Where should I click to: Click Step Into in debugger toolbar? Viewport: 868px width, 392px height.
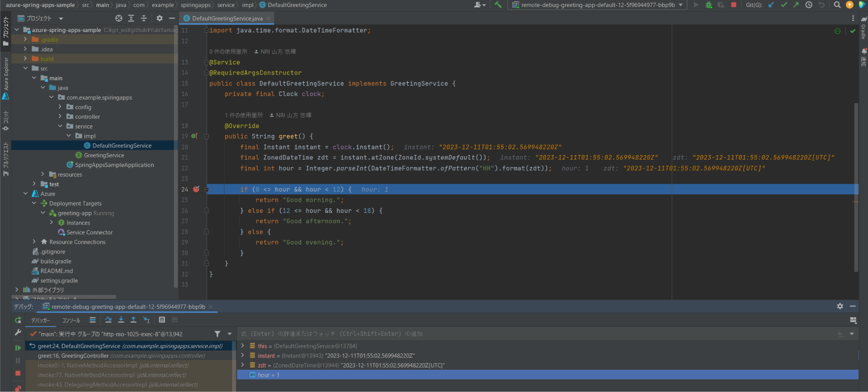tap(121, 320)
